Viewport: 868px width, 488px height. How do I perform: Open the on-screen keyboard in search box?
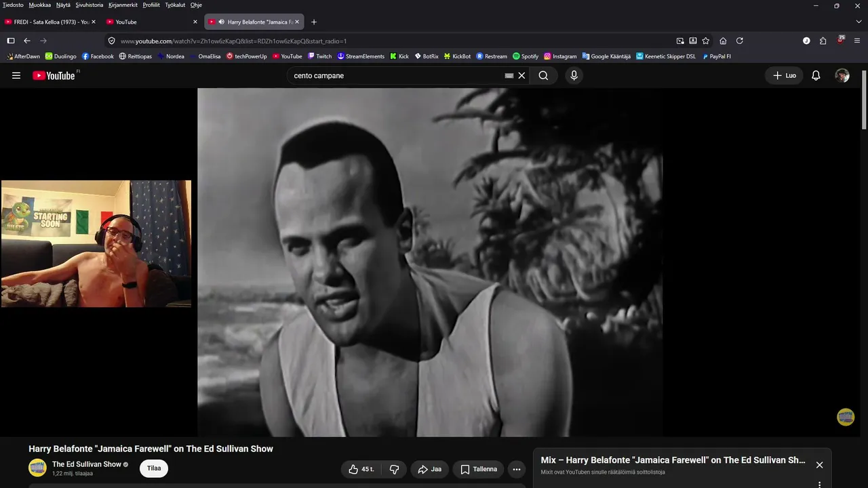coord(509,76)
